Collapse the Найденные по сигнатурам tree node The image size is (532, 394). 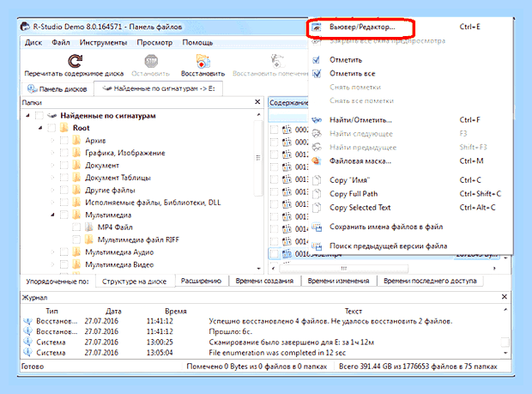tap(27, 116)
